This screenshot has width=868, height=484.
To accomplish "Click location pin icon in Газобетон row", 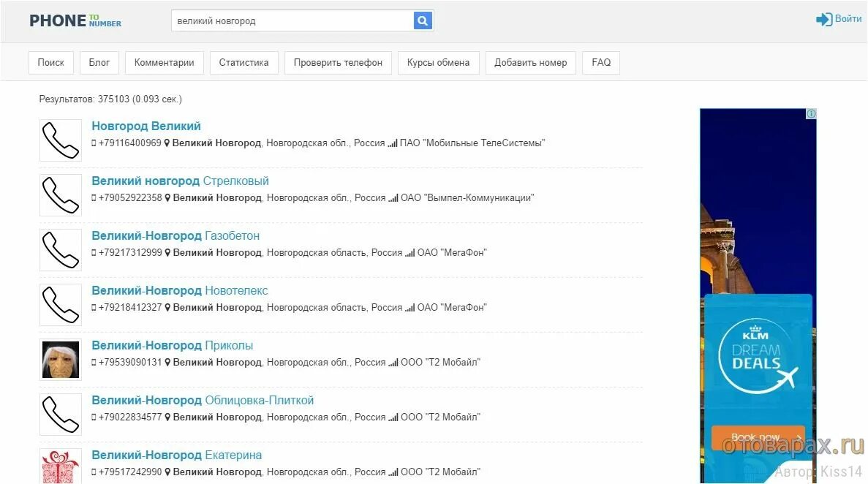I will (x=167, y=252).
